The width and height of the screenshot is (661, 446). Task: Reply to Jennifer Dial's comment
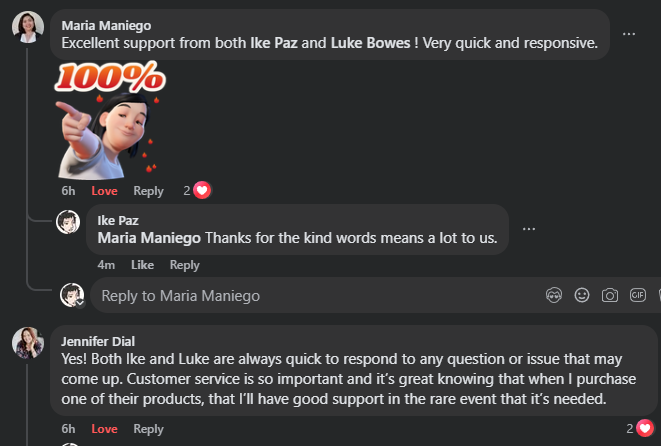pos(148,429)
